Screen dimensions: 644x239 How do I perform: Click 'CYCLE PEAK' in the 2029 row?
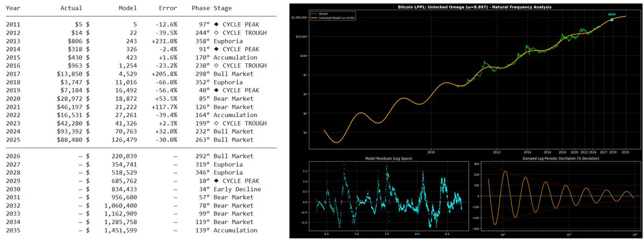pos(240,180)
